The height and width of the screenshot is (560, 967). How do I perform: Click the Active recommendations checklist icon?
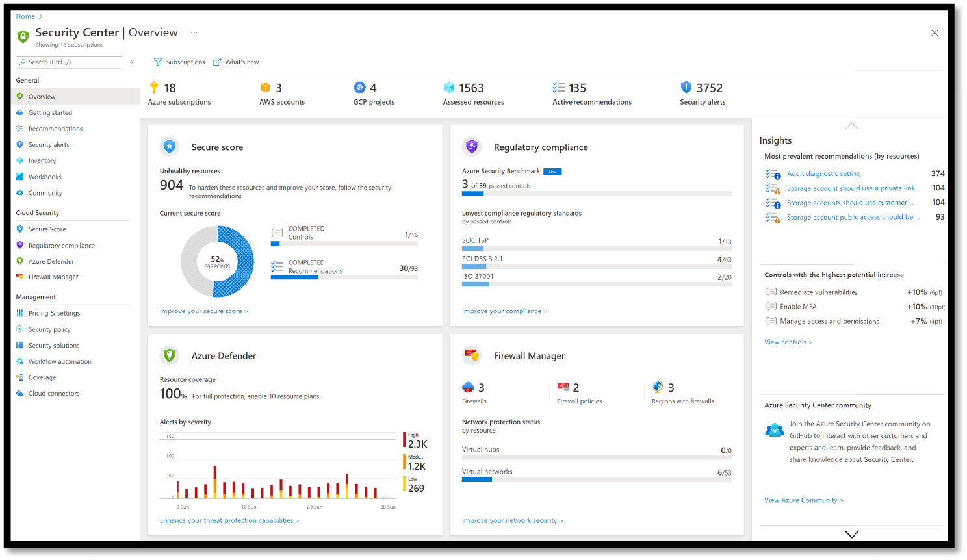559,88
